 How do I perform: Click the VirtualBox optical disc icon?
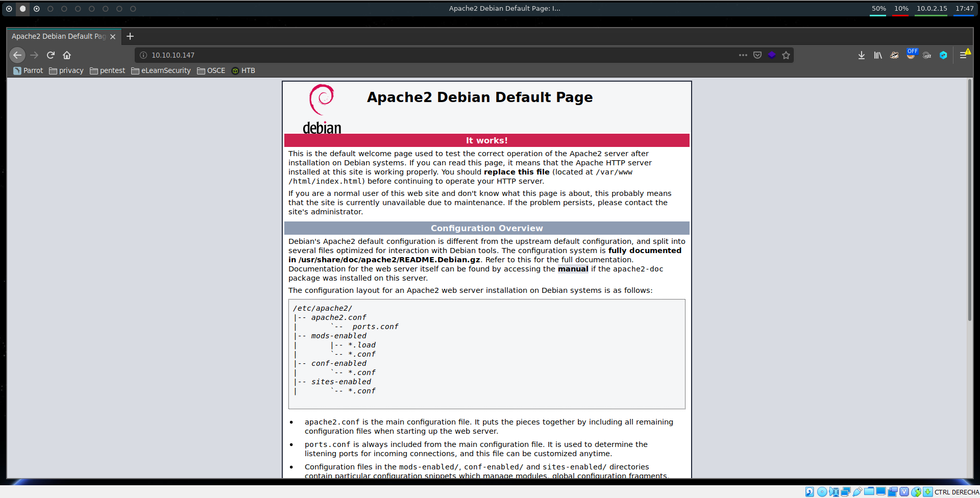822,492
